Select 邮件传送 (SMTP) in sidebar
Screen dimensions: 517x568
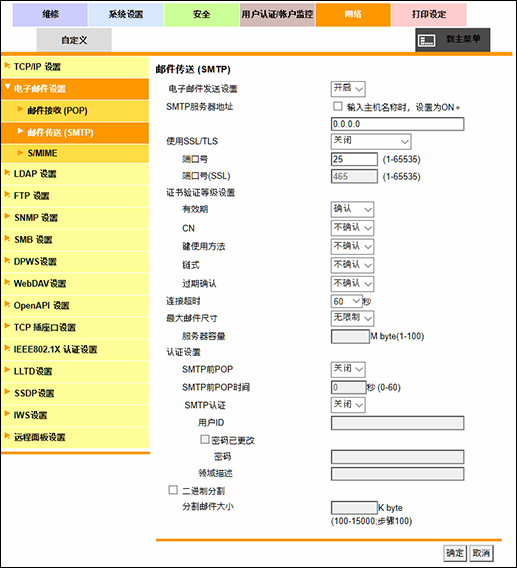[x=75, y=133]
